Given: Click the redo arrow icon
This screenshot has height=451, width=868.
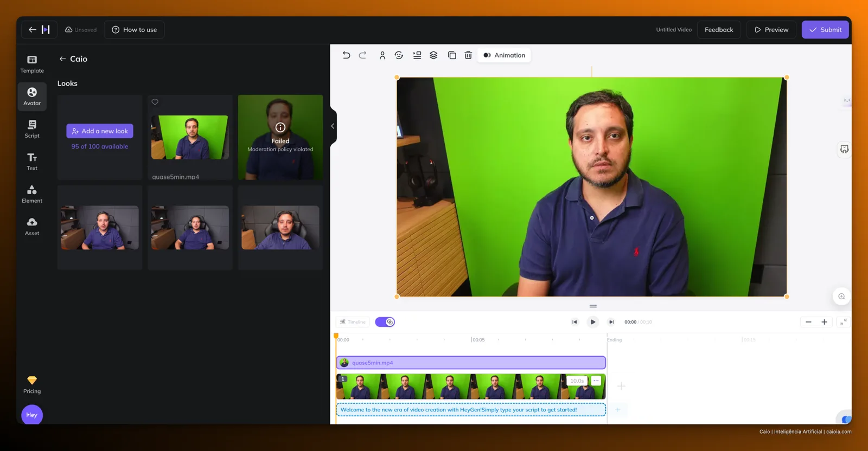Looking at the screenshot, I should (362, 55).
